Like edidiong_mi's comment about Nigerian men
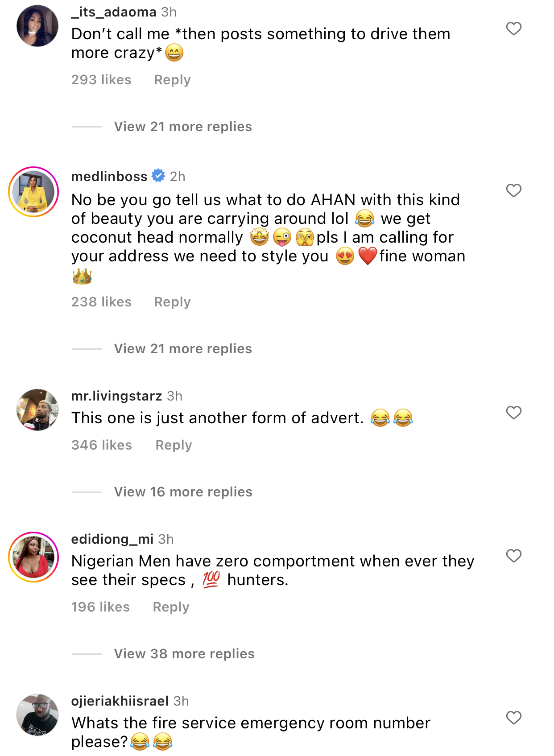Viewport: 554px width, 756px height. pyautogui.click(x=513, y=556)
